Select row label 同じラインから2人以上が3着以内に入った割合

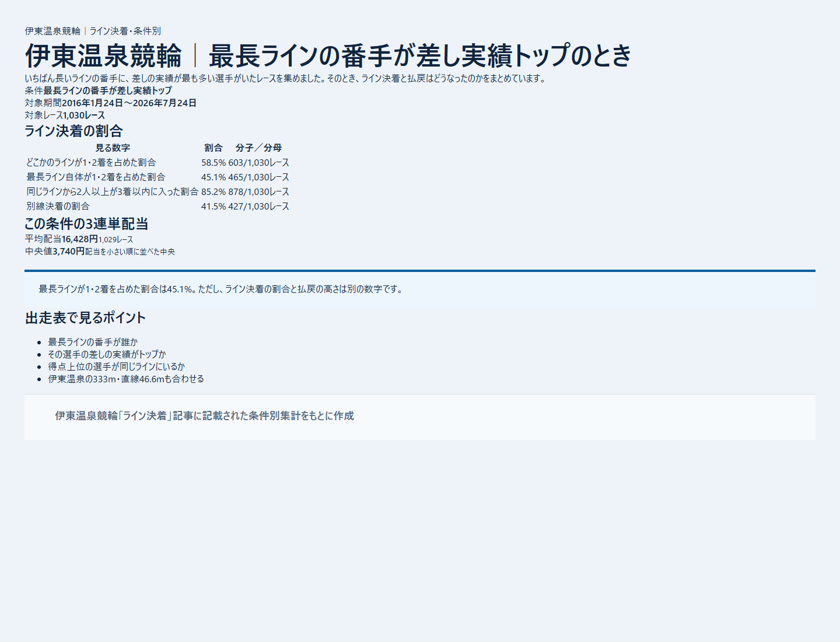(113, 191)
